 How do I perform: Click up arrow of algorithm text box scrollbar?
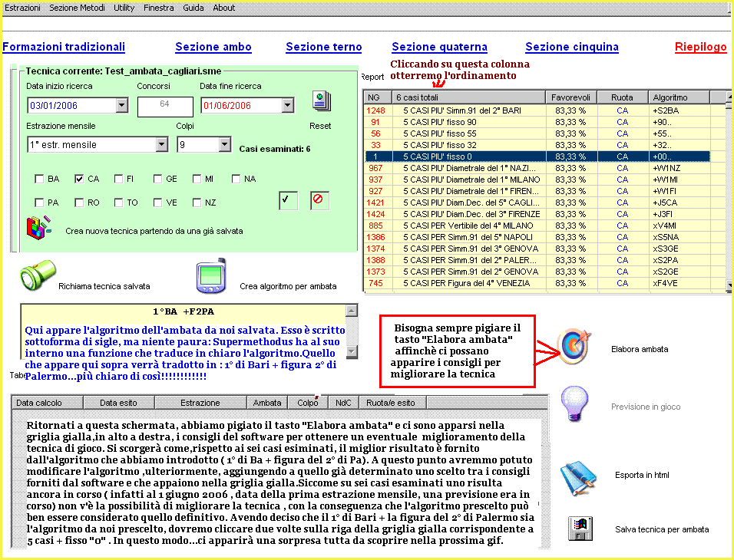pos(352,310)
